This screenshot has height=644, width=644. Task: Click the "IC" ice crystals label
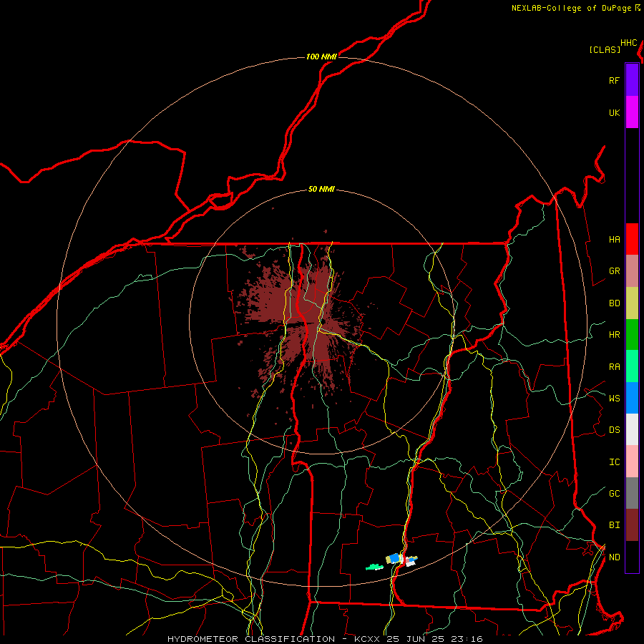pyautogui.click(x=614, y=462)
